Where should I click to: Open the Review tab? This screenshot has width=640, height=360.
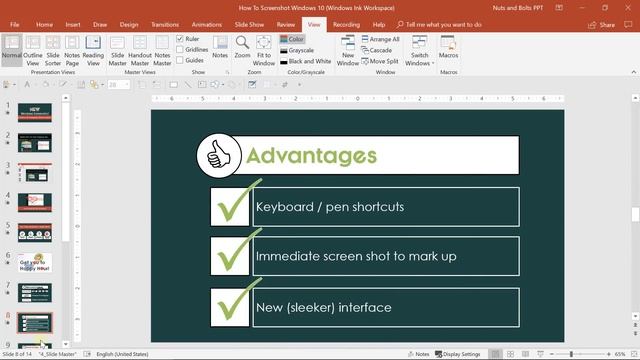pyautogui.click(x=286, y=24)
